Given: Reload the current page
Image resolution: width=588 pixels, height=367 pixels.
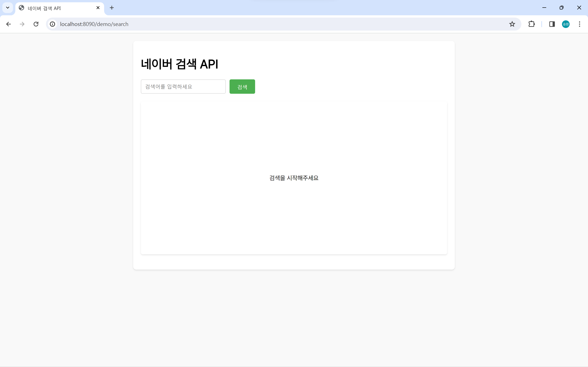Looking at the screenshot, I should [x=36, y=24].
